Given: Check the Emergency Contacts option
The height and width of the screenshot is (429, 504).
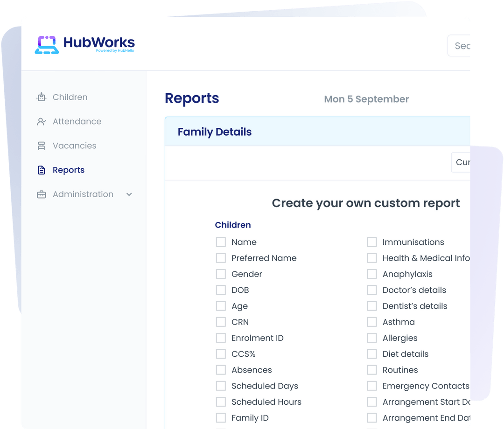Looking at the screenshot, I should pos(372,386).
